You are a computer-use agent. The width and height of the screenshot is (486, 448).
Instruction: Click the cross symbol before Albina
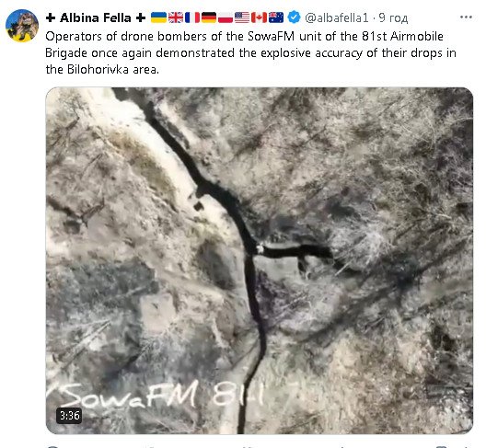[51, 17]
